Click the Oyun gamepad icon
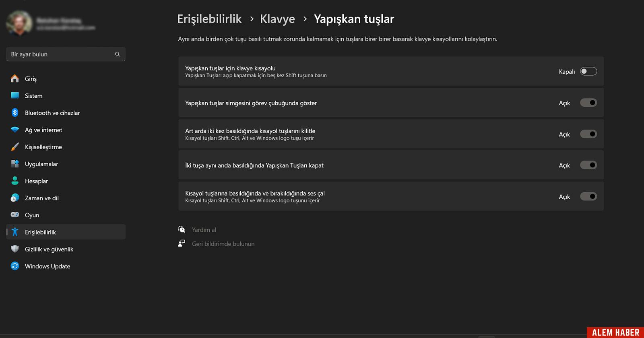This screenshot has width=644, height=338. coord(15,215)
